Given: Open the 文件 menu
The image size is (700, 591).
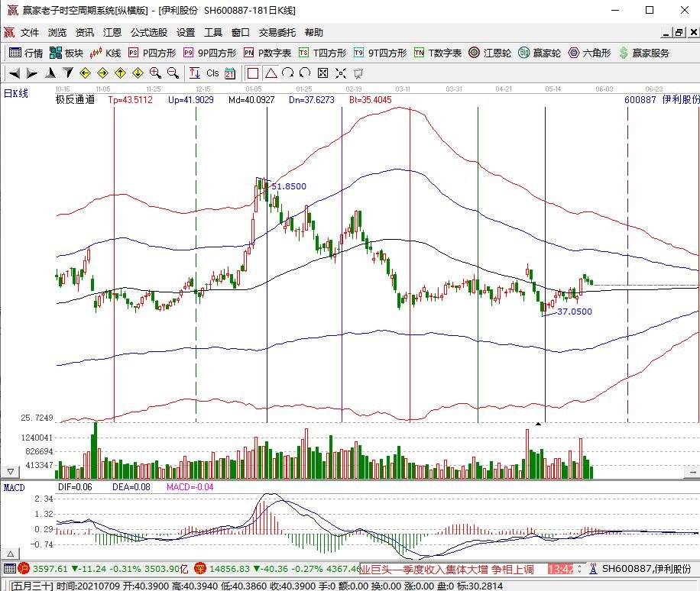Looking at the screenshot, I should click(x=30, y=33).
